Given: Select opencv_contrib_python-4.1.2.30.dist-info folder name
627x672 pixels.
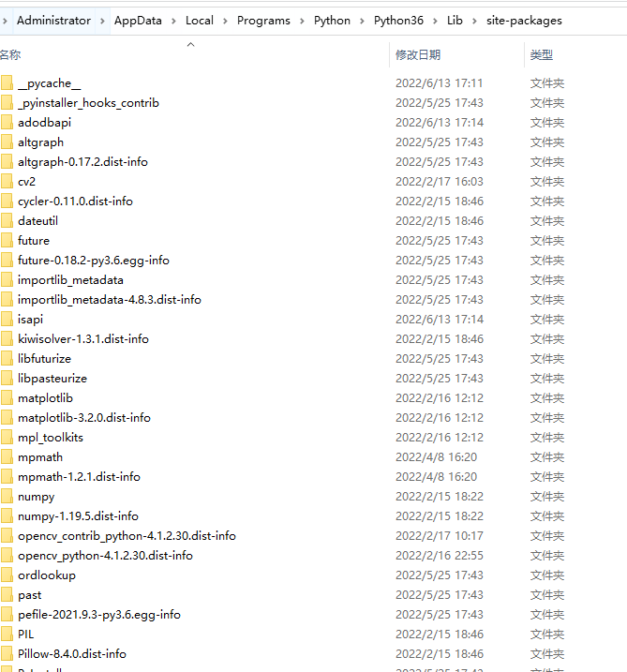Looking at the screenshot, I should click(x=127, y=536).
